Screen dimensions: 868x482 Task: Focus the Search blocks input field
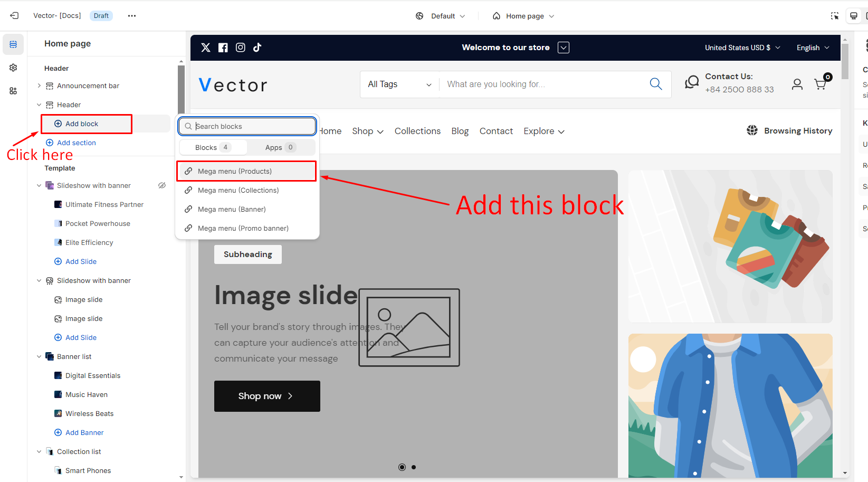pyautogui.click(x=252, y=126)
